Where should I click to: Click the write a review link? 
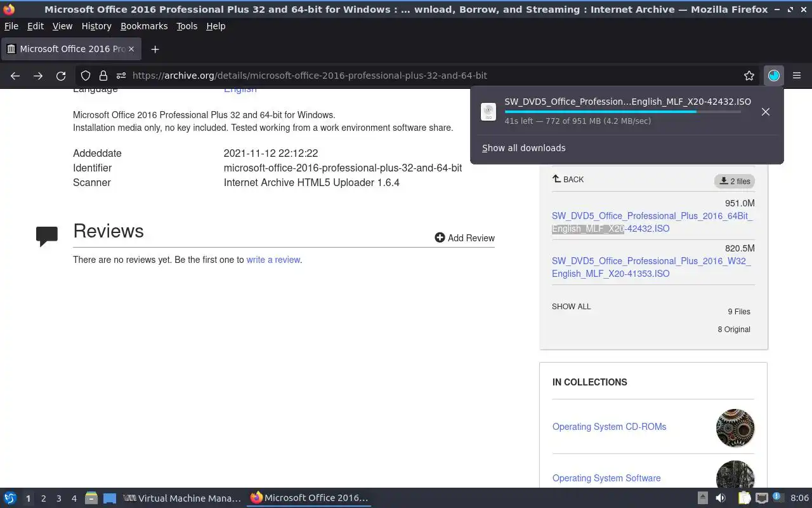click(273, 260)
